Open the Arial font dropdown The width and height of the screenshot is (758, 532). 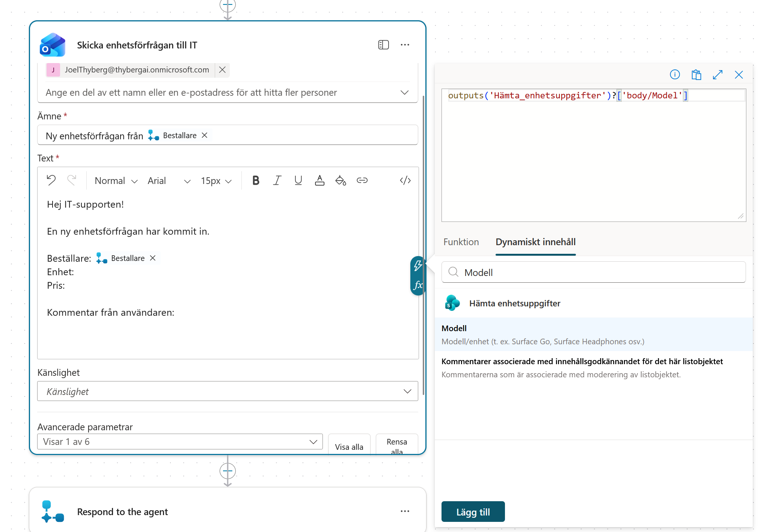[x=169, y=181]
